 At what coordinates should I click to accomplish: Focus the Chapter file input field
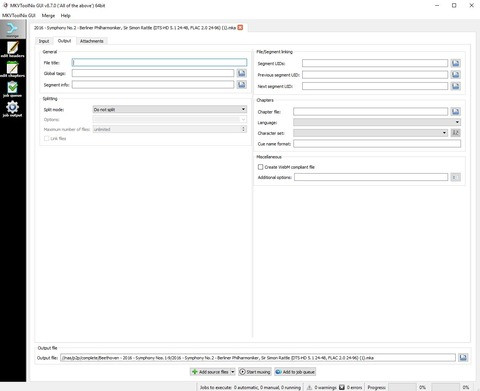pos(371,111)
